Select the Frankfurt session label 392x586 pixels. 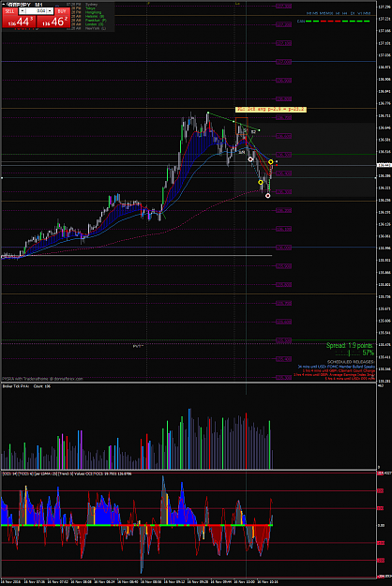(x=96, y=21)
